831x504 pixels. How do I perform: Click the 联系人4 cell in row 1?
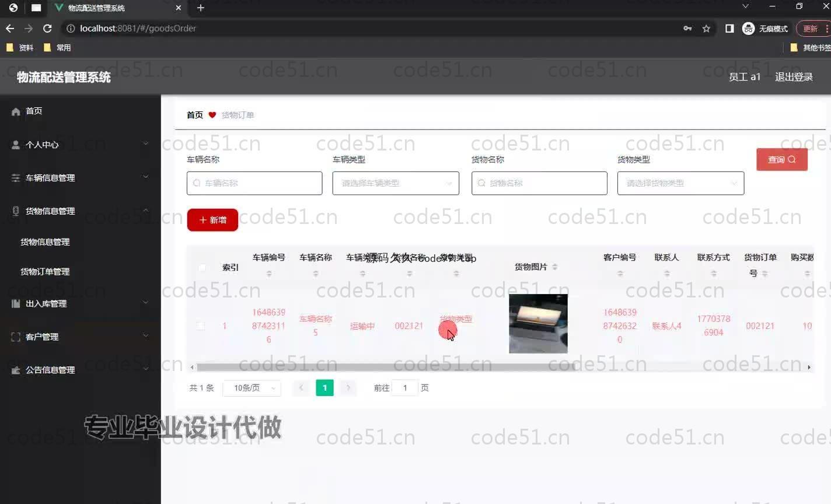[666, 326]
